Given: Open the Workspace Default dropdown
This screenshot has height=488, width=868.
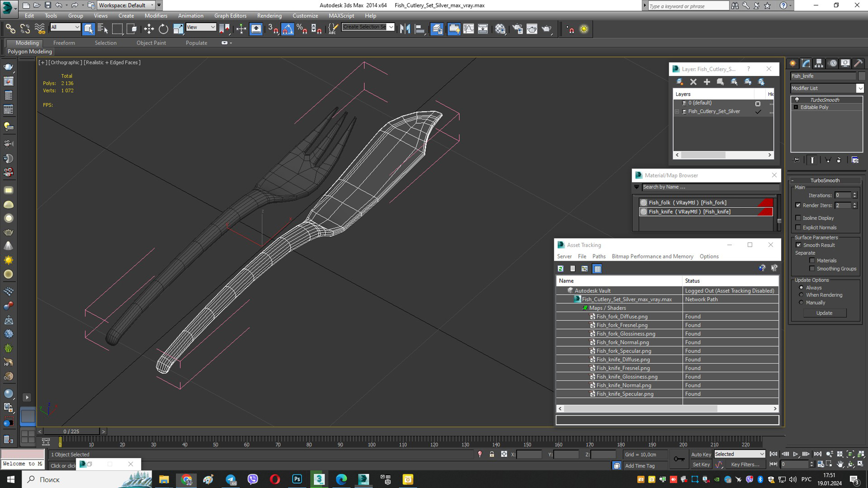Looking at the screenshot, I should 127,5.
